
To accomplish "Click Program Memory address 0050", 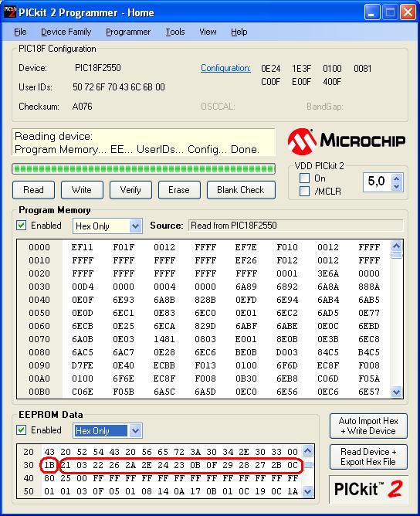I will (x=39, y=313).
